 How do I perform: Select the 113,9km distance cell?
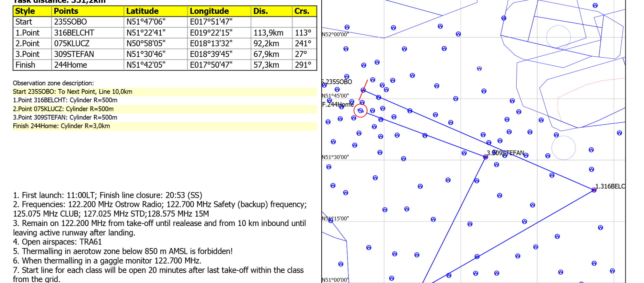click(x=268, y=33)
